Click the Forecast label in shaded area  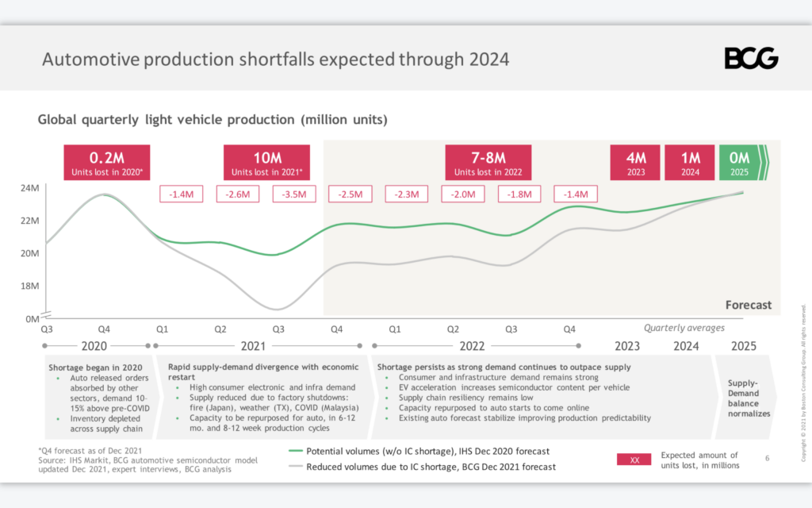749,305
